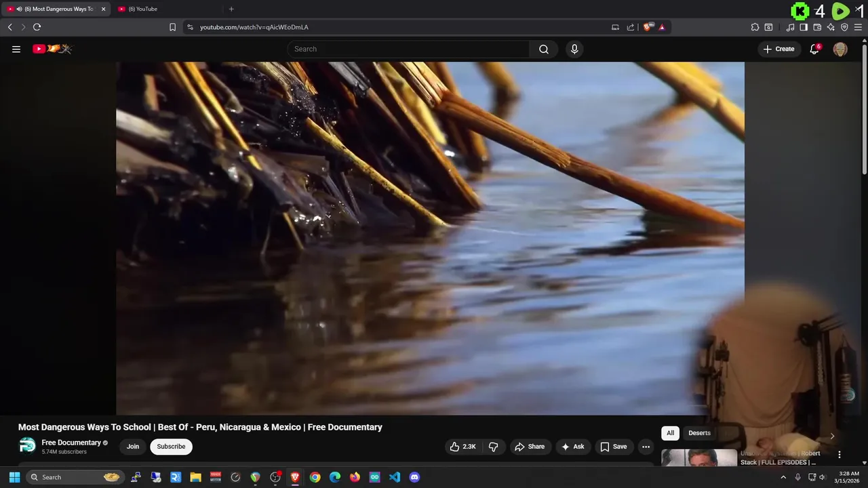This screenshot has width=868, height=488.
Task: Open the Free Documentary channel name
Action: click(x=71, y=443)
